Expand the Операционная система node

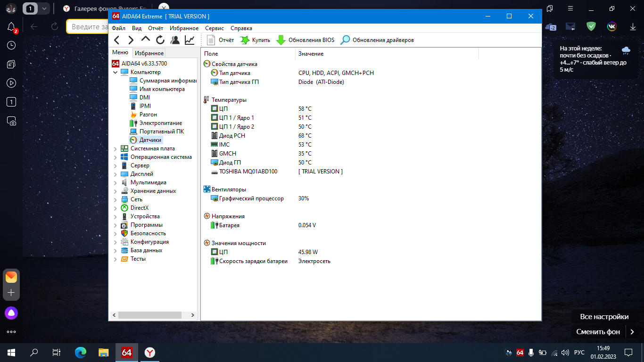(116, 157)
